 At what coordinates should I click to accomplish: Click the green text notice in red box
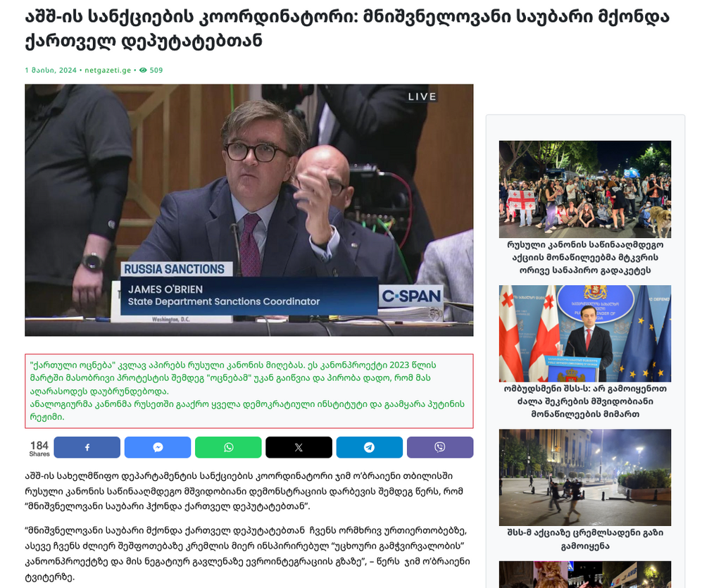click(249, 392)
